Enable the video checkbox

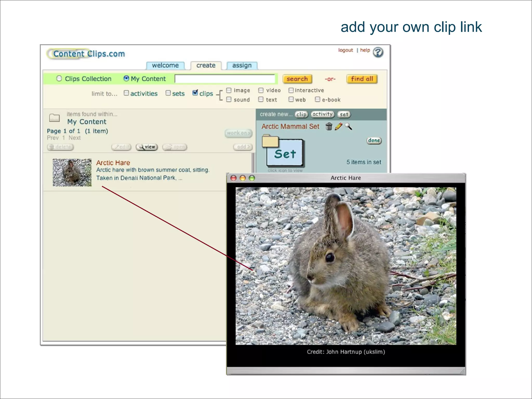(261, 90)
